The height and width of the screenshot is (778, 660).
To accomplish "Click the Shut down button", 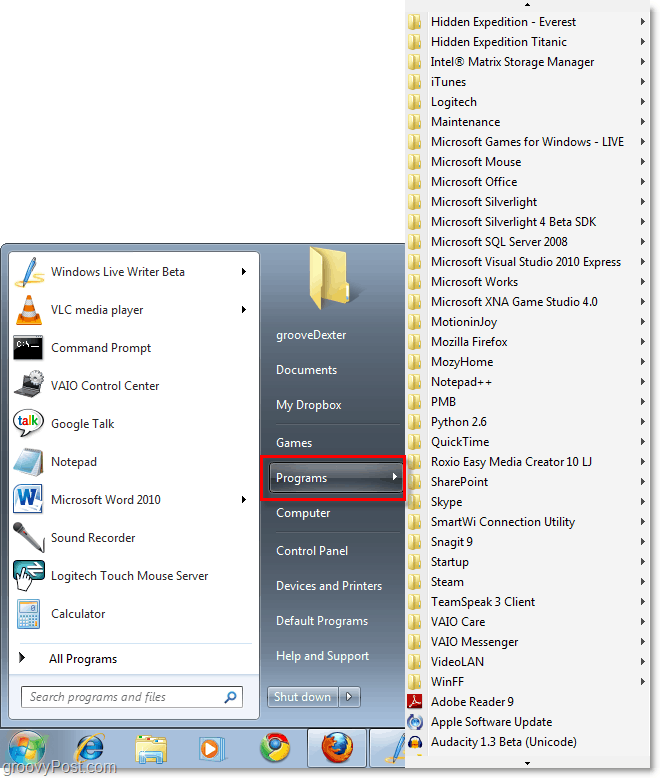I will coord(302,697).
